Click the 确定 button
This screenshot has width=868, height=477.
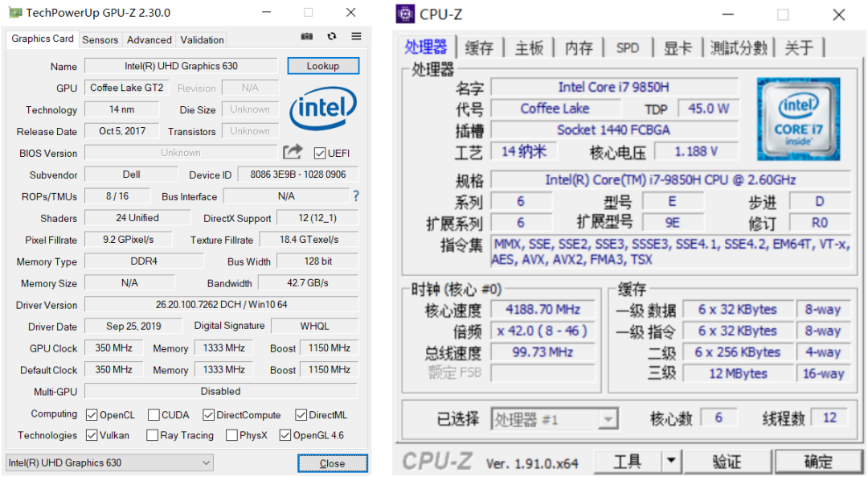818,460
